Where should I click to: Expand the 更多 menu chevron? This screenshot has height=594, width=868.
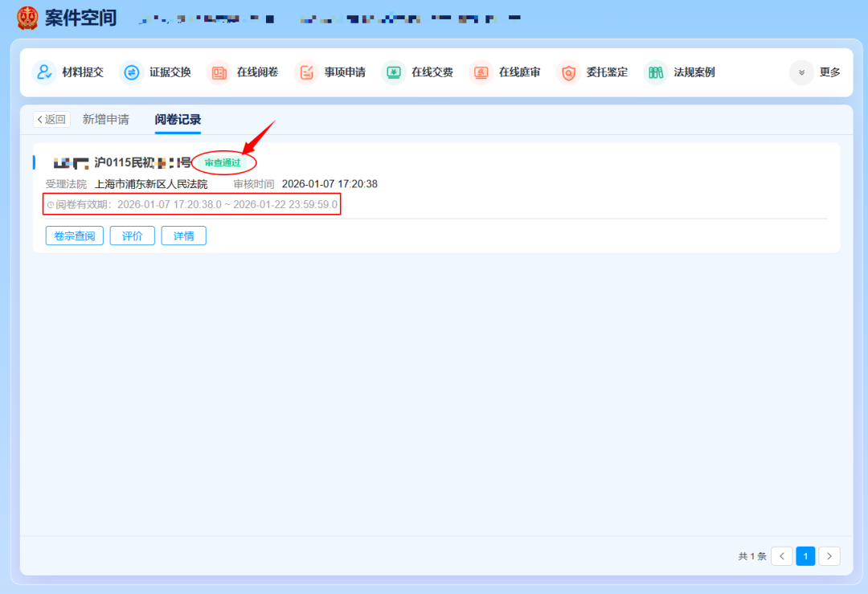pyautogui.click(x=801, y=72)
